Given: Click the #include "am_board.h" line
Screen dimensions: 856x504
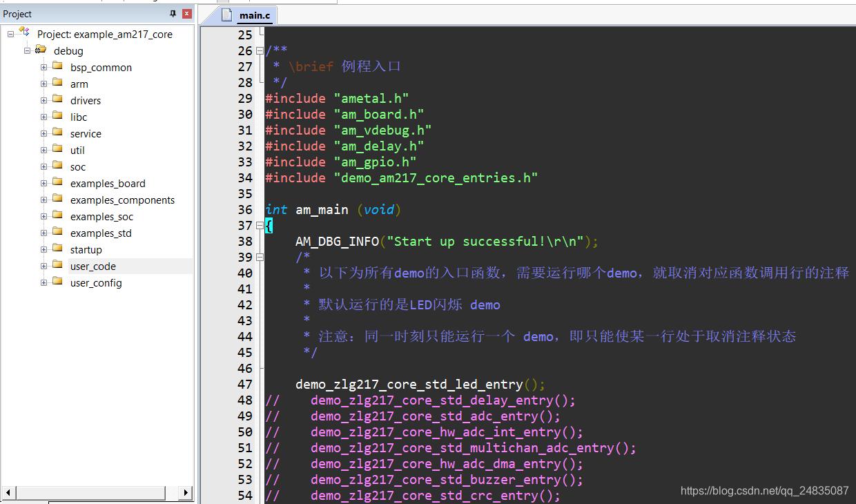Looking at the screenshot, I should point(344,115).
